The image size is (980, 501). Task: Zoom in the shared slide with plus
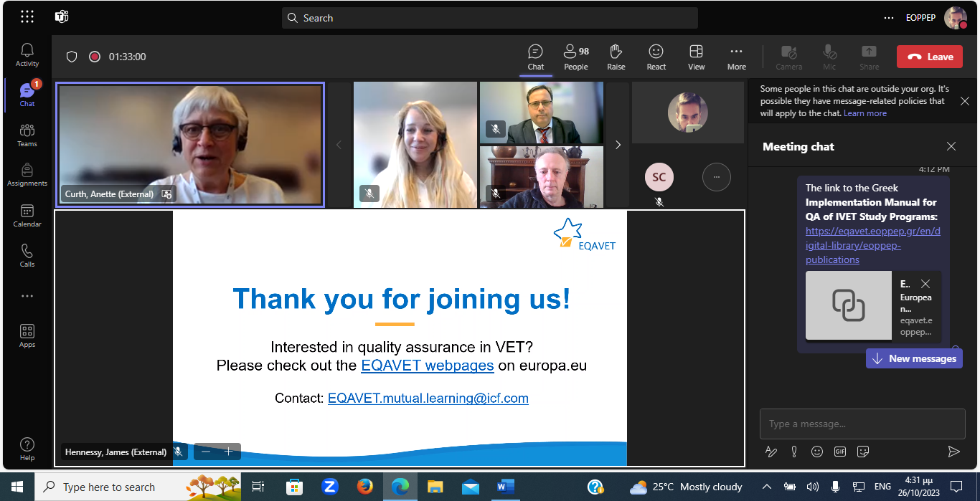click(229, 452)
